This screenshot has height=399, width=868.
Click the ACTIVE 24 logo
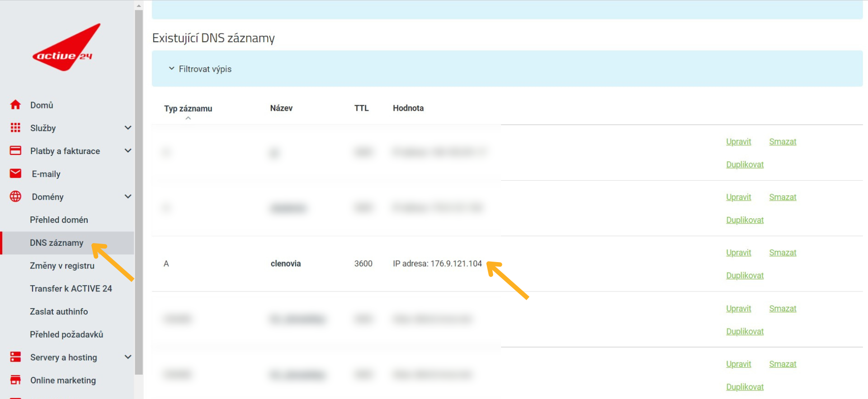[x=66, y=47]
